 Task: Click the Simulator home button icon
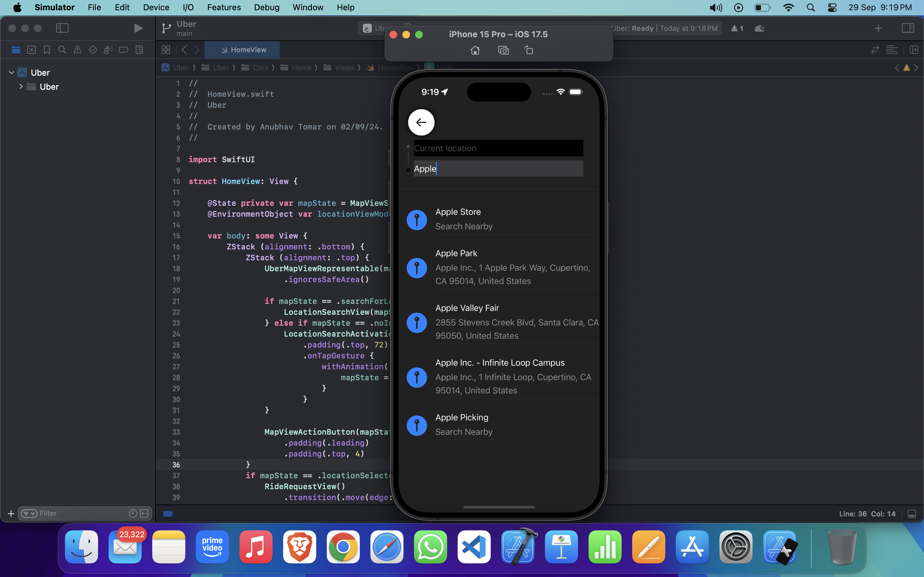click(475, 50)
